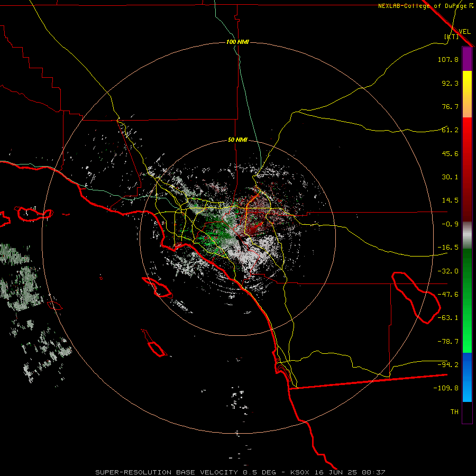Click the -109.8 legend value

(x=446, y=388)
